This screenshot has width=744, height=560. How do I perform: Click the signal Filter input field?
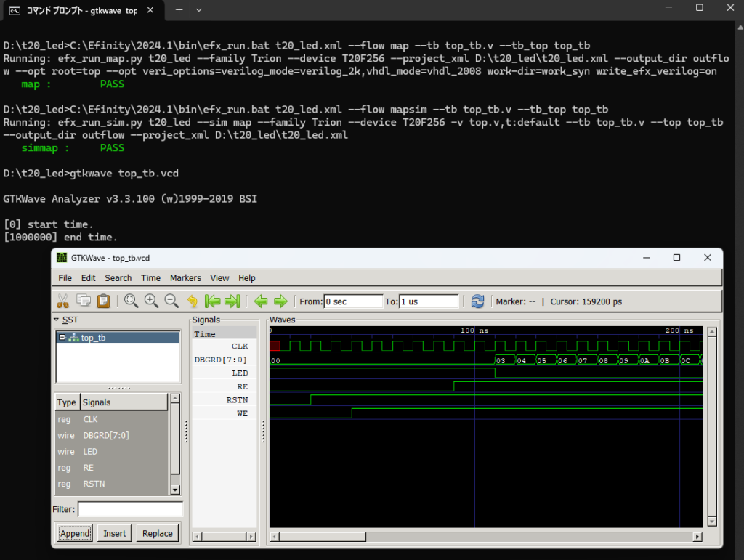(x=130, y=509)
